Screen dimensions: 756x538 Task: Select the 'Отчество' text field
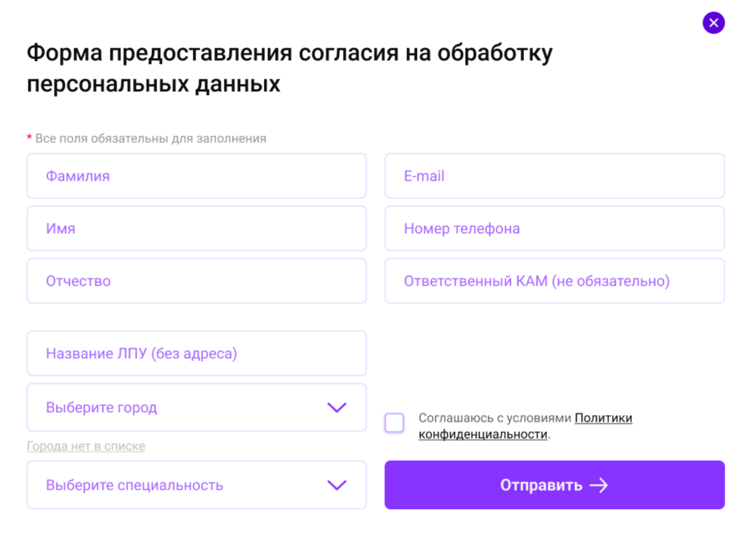coord(196,282)
